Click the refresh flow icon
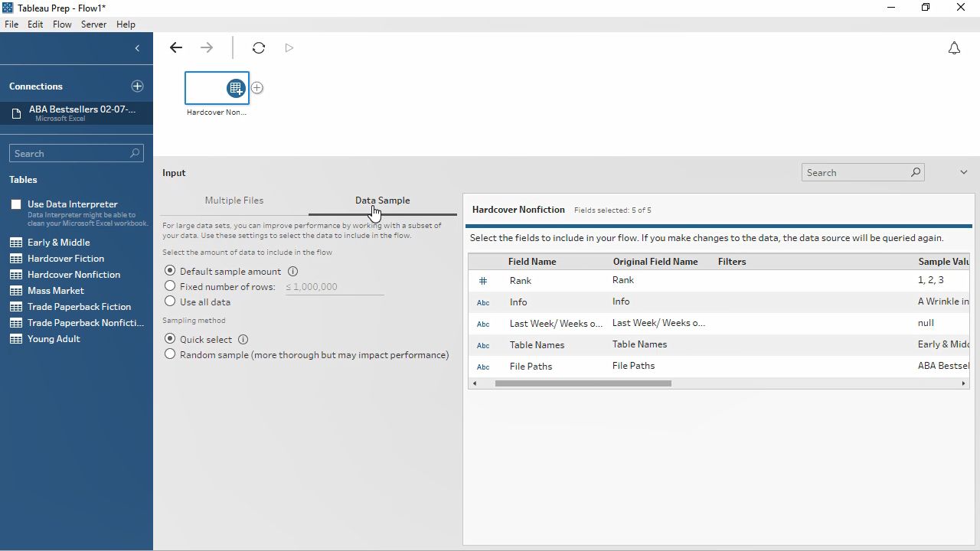Image resolution: width=980 pixels, height=551 pixels. pyautogui.click(x=259, y=48)
